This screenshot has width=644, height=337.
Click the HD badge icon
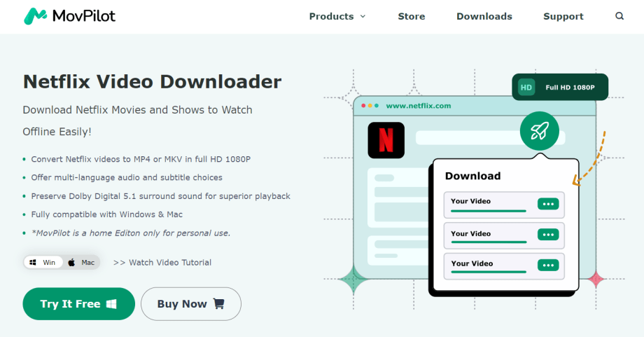pyautogui.click(x=526, y=88)
